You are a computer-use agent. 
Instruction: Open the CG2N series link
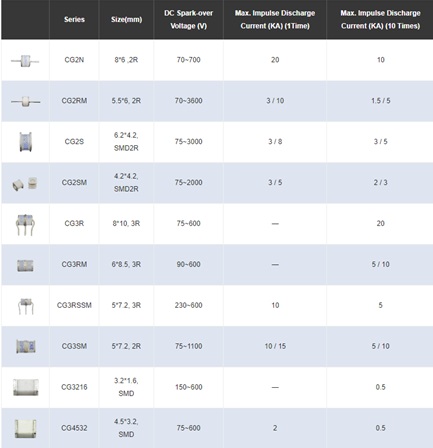pyautogui.click(x=74, y=60)
